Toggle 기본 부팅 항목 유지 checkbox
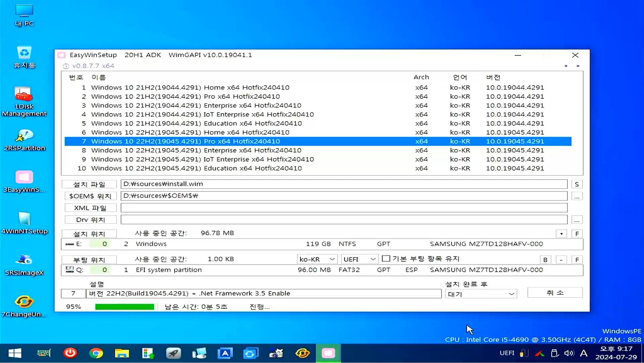 [386, 259]
